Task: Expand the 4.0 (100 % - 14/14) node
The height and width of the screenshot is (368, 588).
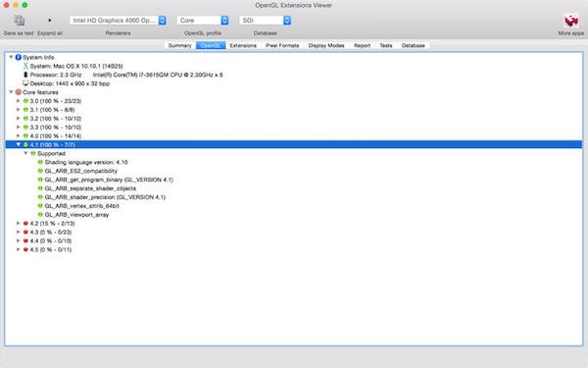Action: click(x=18, y=135)
